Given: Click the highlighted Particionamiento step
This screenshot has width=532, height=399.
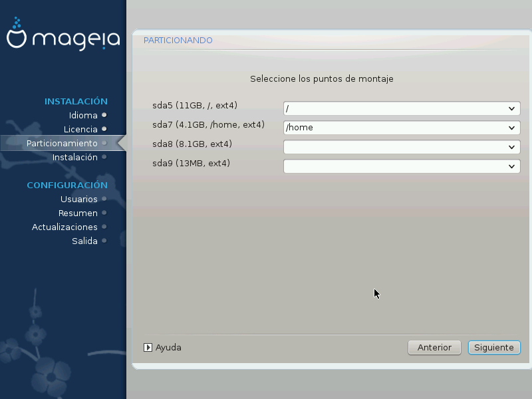Looking at the screenshot, I should point(62,143).
